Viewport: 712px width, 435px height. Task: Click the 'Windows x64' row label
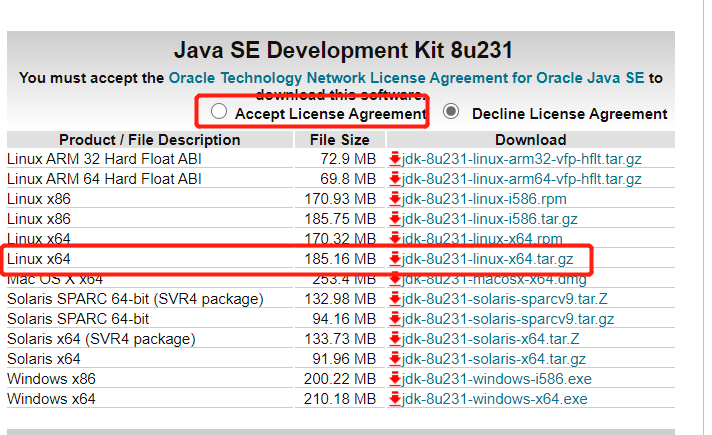(51, 399)
